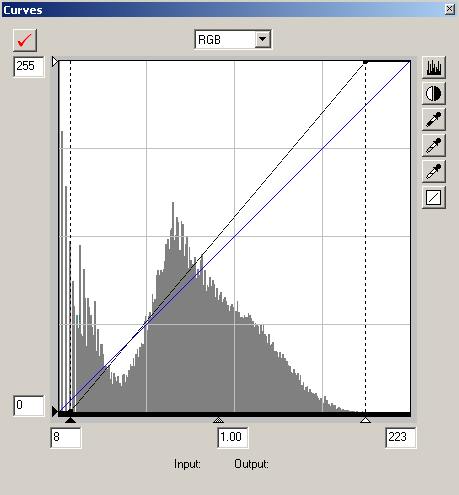The height and width of the screenshot is (495, 459).
Task: Click the black point slider triangle
Action: (70, 420)
